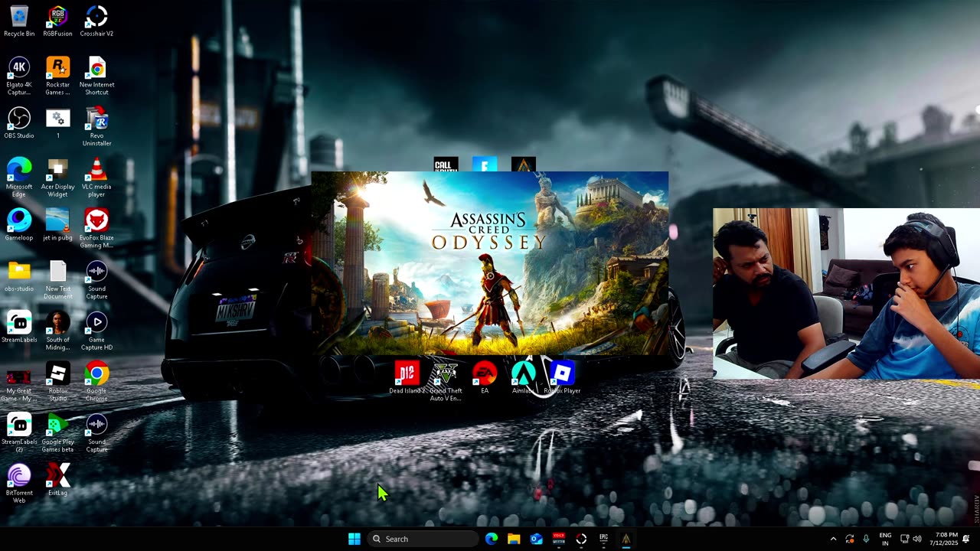Click the red-and-white ring taskbar icon
Image resolution: width=980 pixels, height=551 pixels.
point(581,539)
